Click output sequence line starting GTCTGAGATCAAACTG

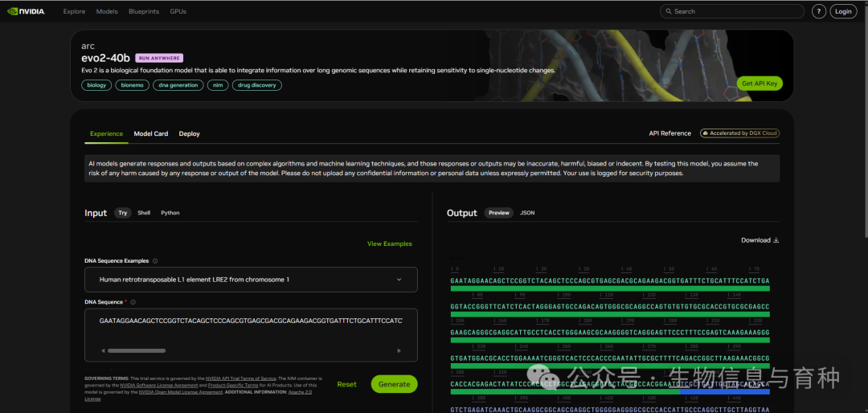(x=610, y=409)
